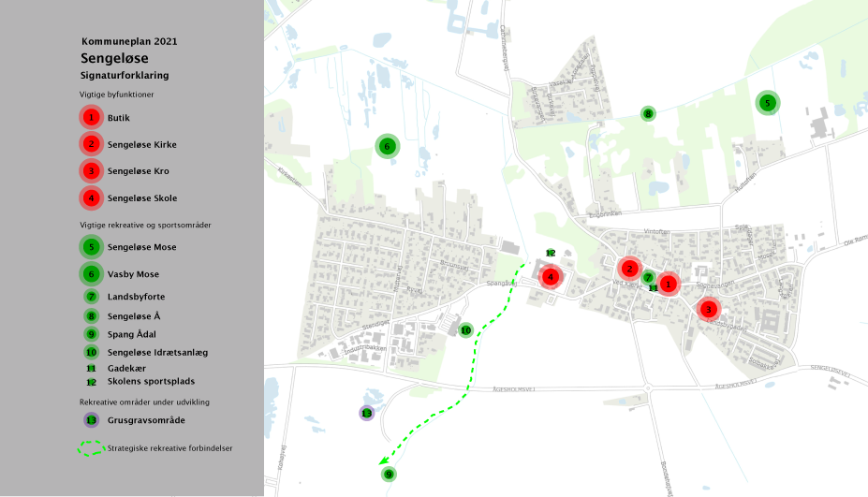Click the dashed green oval legend symbol
Image resolution: width=868 pixels, height=497 pixels.
91,448
